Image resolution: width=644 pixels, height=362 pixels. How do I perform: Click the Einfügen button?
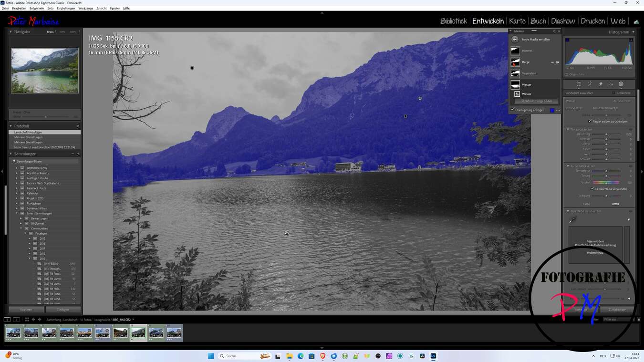[x=63, y=310]
